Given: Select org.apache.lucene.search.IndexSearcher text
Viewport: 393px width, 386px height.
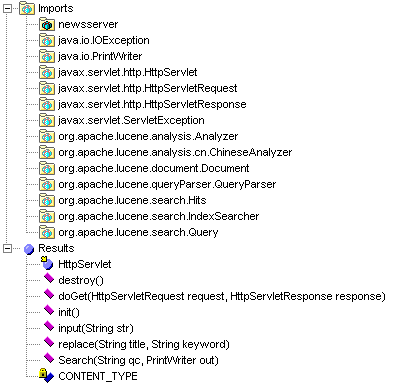Looking at the screenshot, I should point(159,216).
